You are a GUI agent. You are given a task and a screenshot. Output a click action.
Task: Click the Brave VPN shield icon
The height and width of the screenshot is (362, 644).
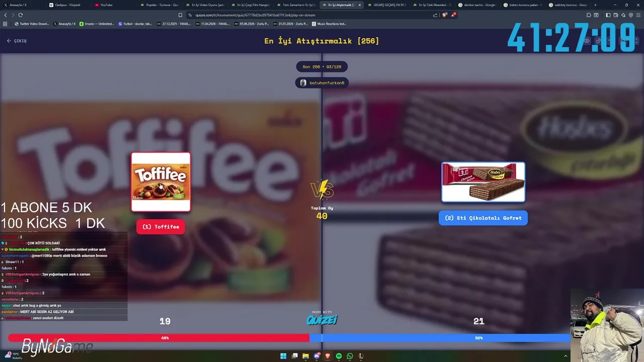pyautogui.click(x=631, y=15)
